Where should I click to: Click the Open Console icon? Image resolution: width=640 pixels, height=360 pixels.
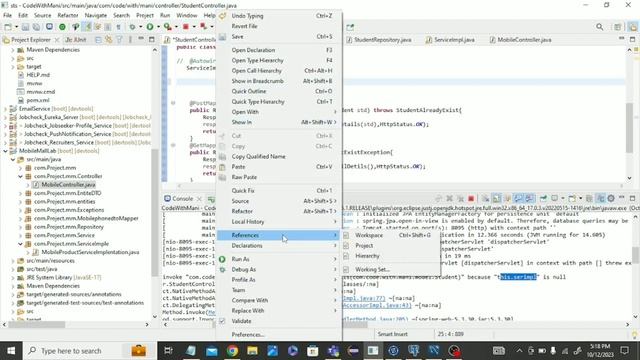coord(572,198)
